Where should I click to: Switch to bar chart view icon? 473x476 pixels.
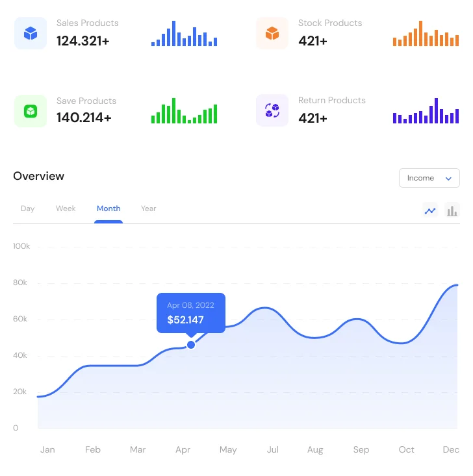(x=452, y=210)
